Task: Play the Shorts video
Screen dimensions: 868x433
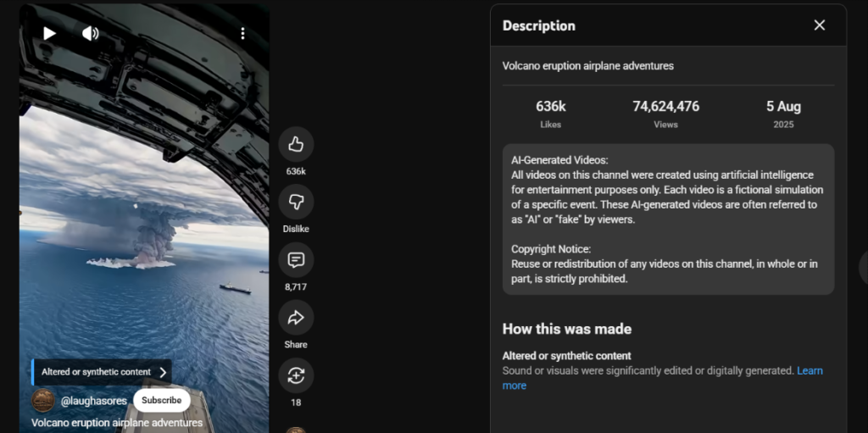Action: coord(49,33)
